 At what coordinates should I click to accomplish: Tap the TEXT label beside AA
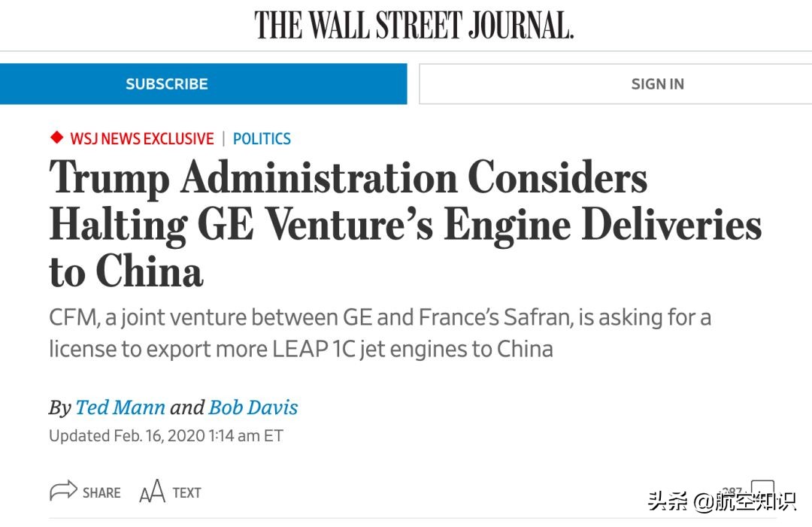point(186,493)
